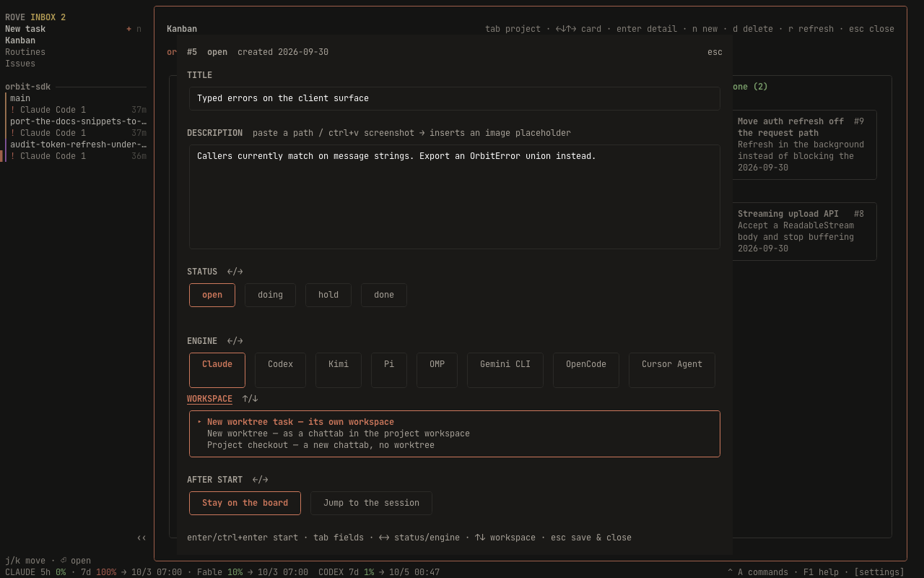Click the AFTER START section label
The width and height of the screenshot is (924, 578).
point(214,480)
